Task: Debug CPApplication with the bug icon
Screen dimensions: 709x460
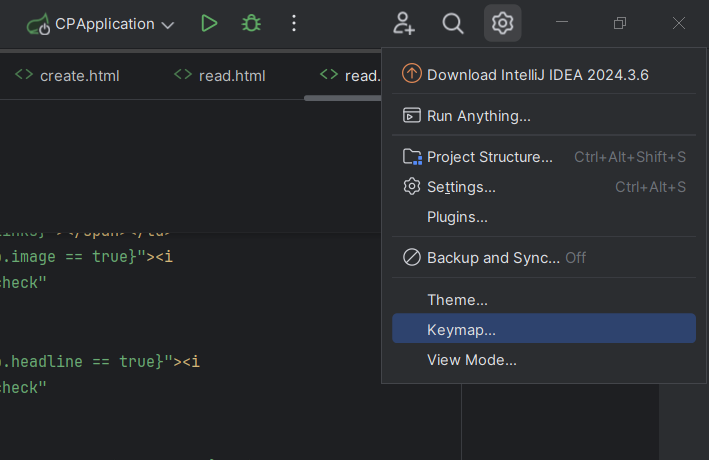Action: pos(251,23)
